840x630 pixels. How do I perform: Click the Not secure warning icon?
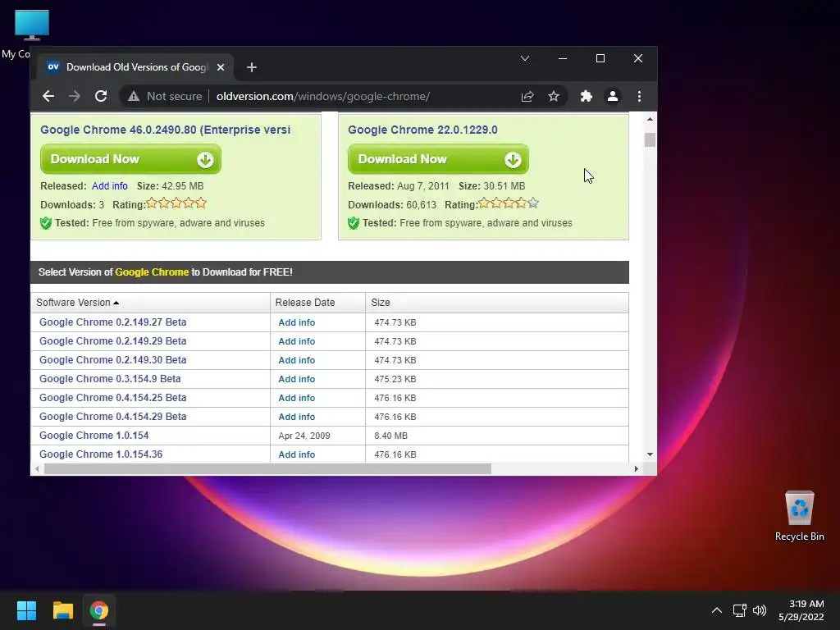coord(134,97)
